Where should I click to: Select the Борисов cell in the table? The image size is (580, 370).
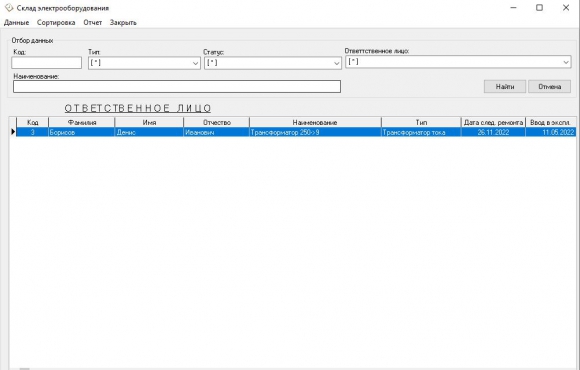[x=82, y=132]
